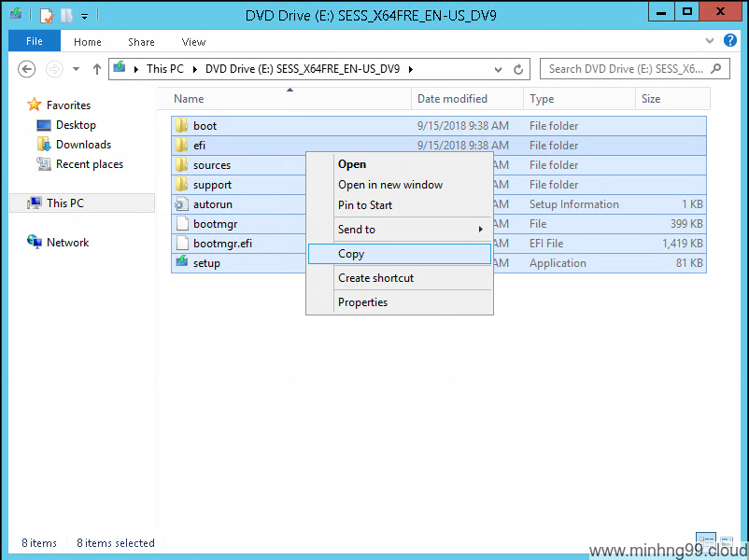This screenshot has width=749, height=560.
Task: Click the Search DVD Drive field
Action: [x=624, y=69]
